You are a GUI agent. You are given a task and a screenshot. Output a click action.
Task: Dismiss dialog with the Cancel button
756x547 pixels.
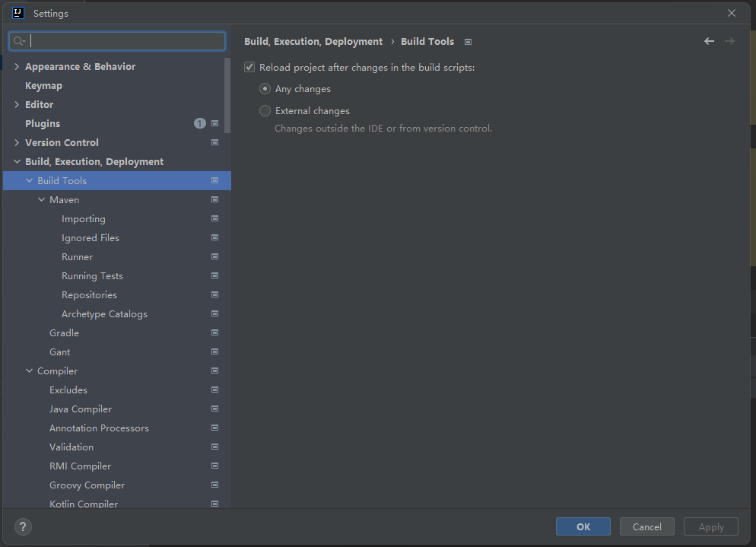647,526
